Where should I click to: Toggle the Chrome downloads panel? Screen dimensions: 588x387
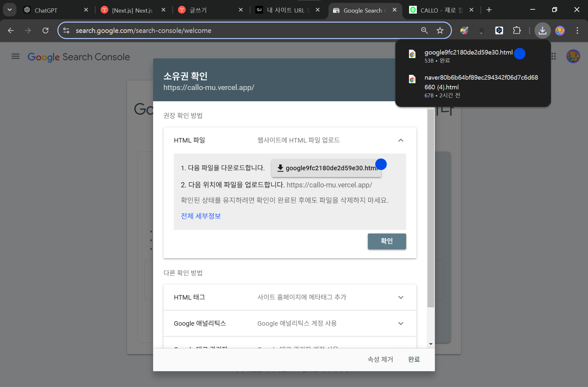543,31
